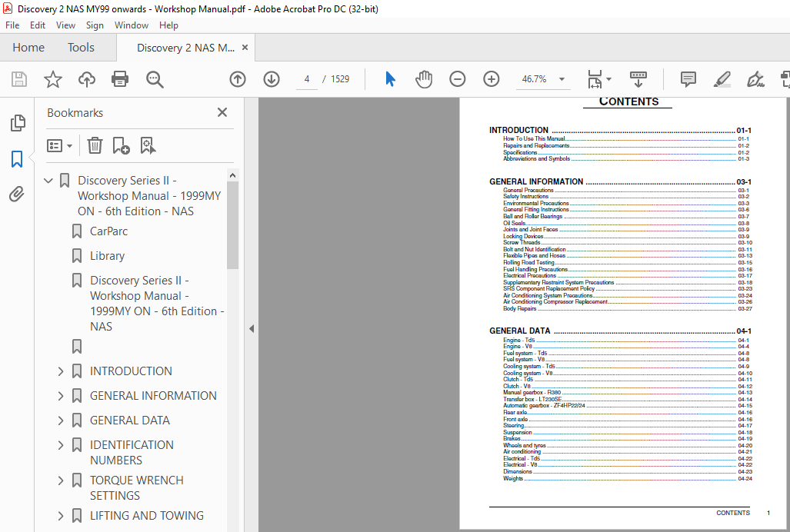The width and height of the screenshot is (790, 532).
Task: Select the Discovery 2 NAS document tab
Action: 185,48
